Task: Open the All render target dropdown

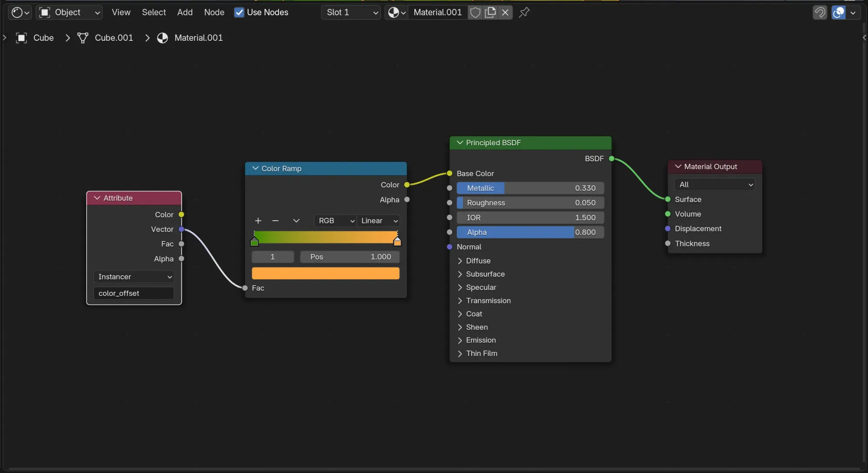Action: point(715,184)
